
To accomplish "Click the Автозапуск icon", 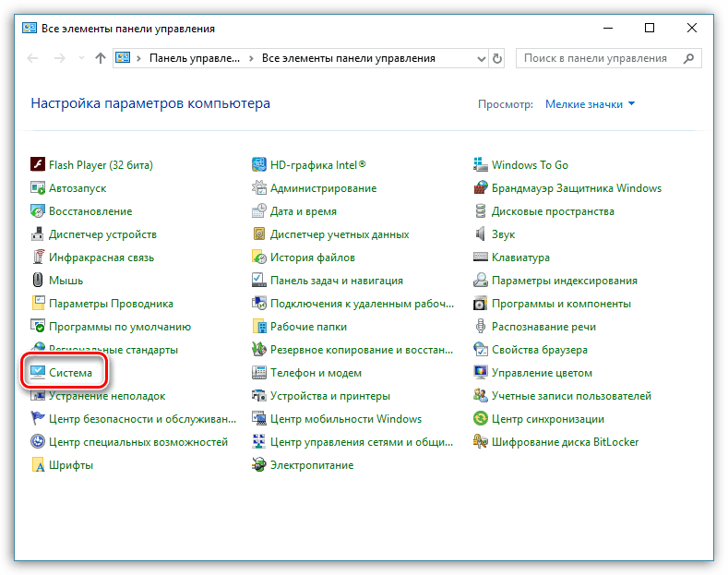I will (38, 187).
